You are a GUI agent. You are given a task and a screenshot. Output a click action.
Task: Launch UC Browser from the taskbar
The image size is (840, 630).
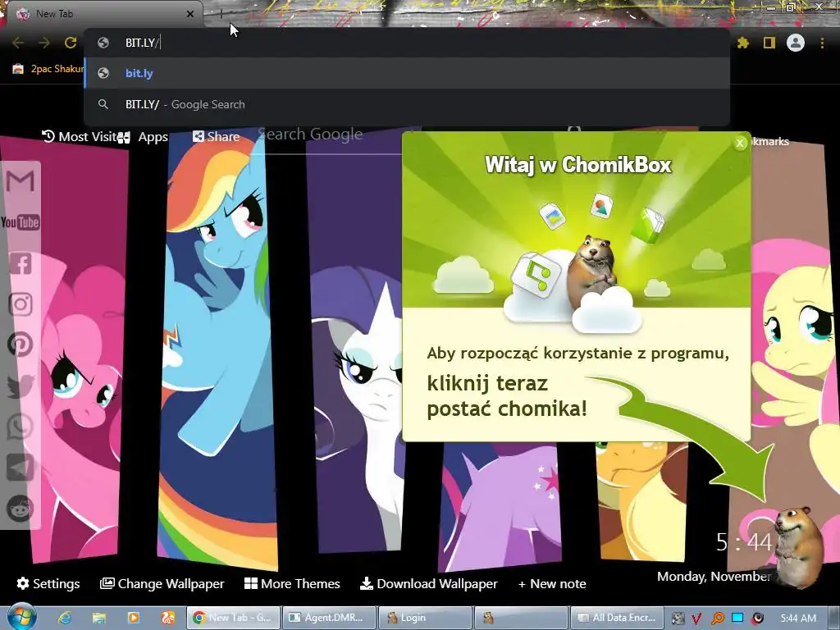pyautogui.click(x=167, y=618)
